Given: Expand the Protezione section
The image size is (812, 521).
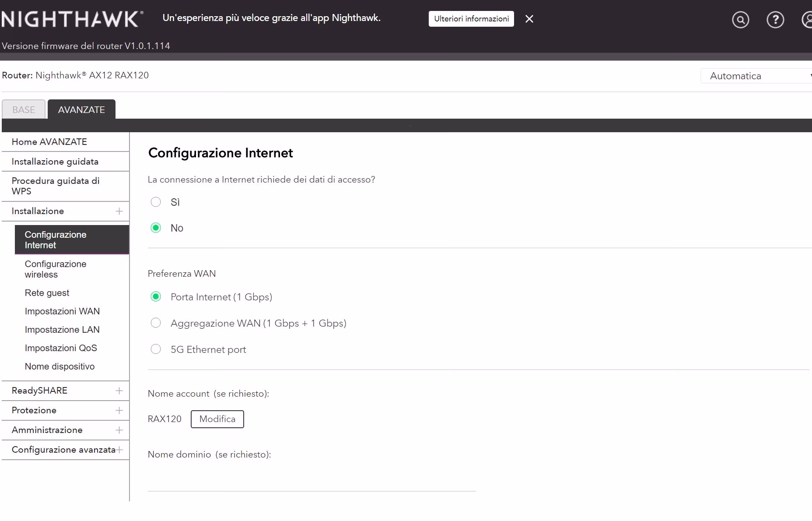Looking at the screenshot, I should tap(119, 410).
